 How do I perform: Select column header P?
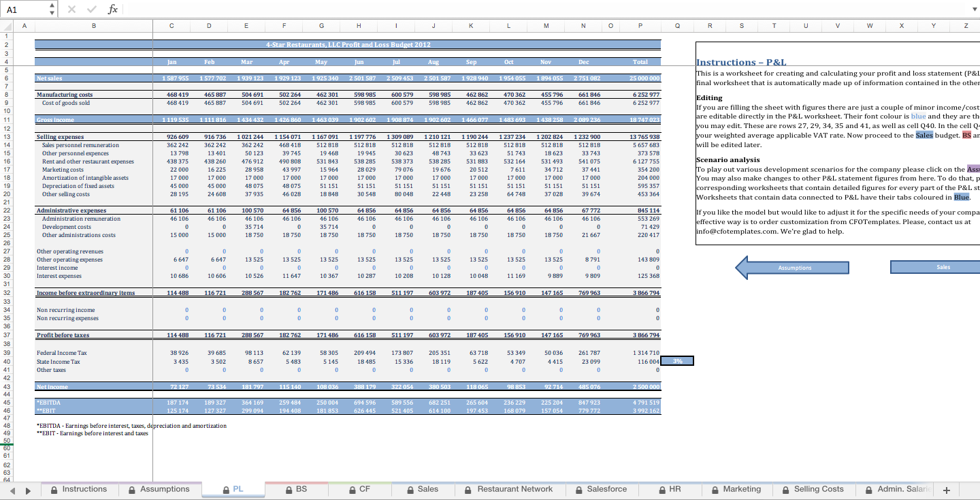(640, 25)
